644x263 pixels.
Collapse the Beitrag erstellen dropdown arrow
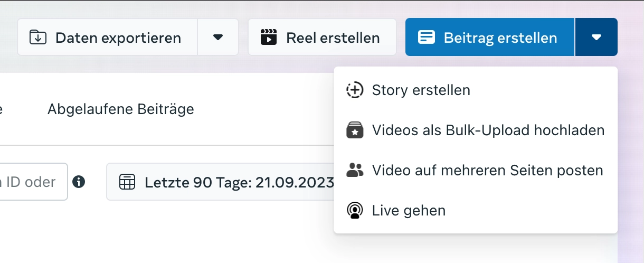point(596,37)
